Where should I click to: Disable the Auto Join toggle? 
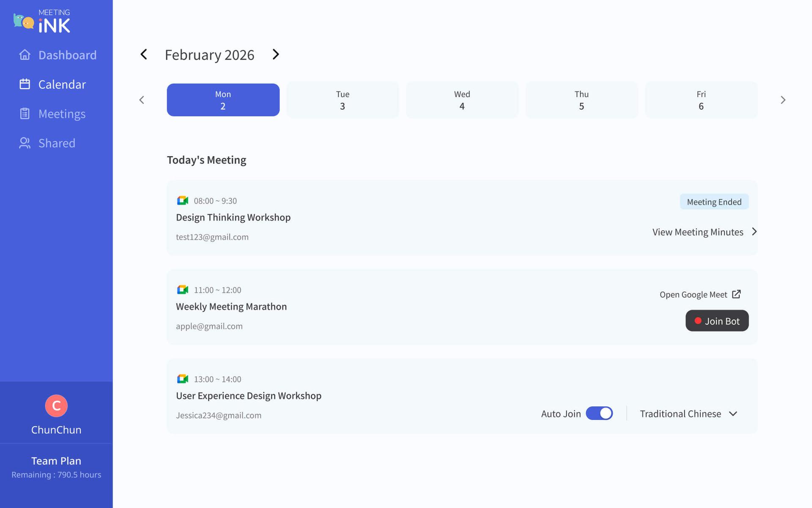click(x=599, y=414)
